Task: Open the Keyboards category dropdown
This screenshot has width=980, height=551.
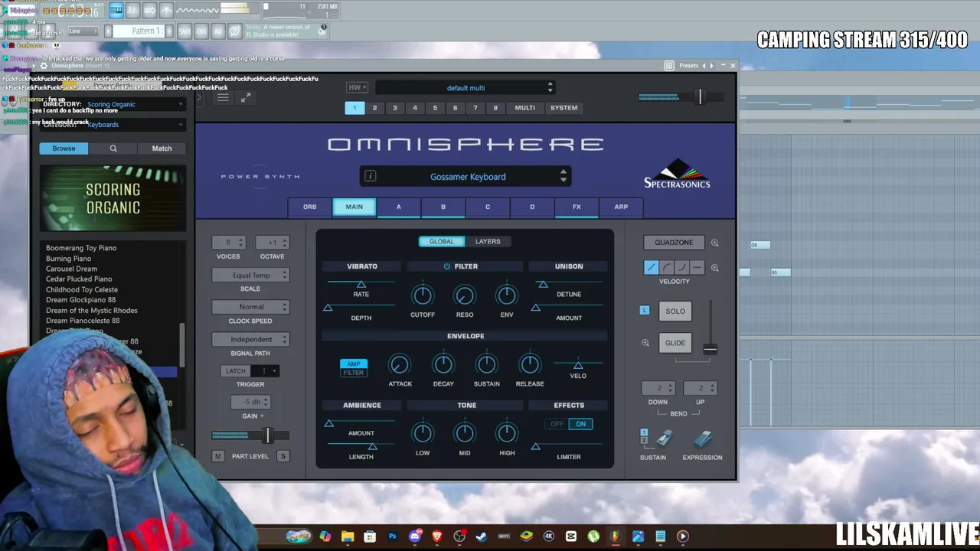Action: pyautogui.click(x=135, y=125)
